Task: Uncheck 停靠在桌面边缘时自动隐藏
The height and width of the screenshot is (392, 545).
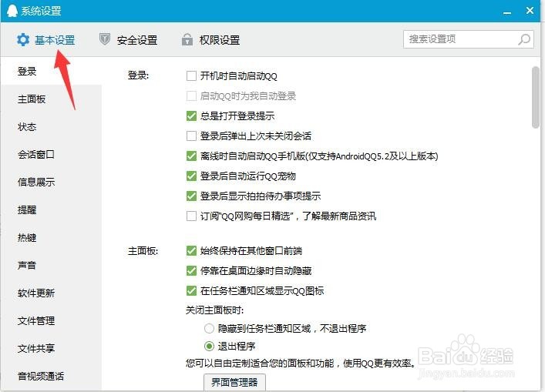Action: (x=191, y=270)
